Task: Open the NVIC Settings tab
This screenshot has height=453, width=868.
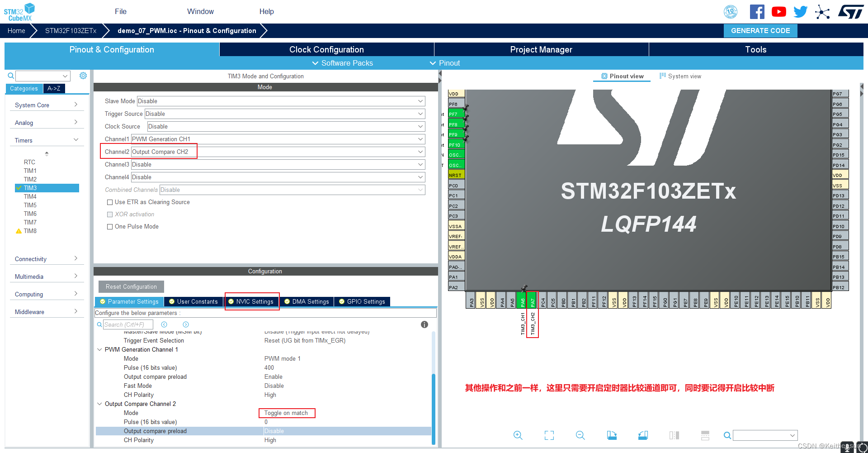Action: [251, 301]
